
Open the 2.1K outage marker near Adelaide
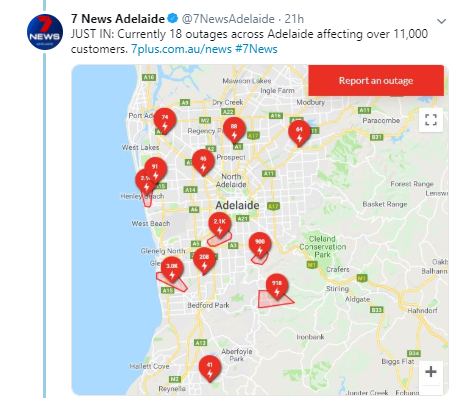pyautogui.click(x=220, y=226)
